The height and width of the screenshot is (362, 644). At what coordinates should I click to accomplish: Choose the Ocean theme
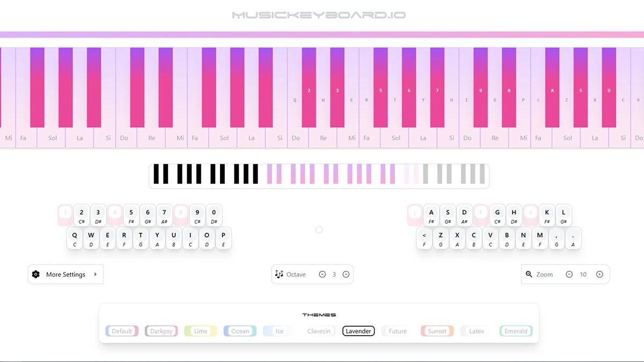click(240, 331)
